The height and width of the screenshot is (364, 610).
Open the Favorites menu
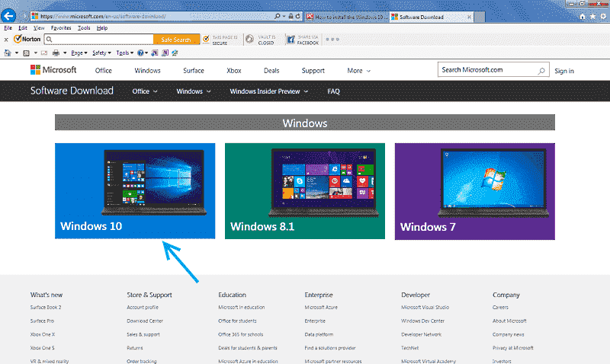pyautogui.click(x=61, y=28)
